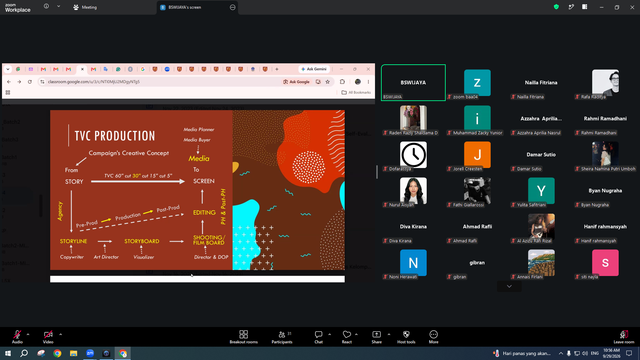Viewport: 640px width, 360px height.
Task: Select Damar Sutio participant tile
Action: (541, 155)
